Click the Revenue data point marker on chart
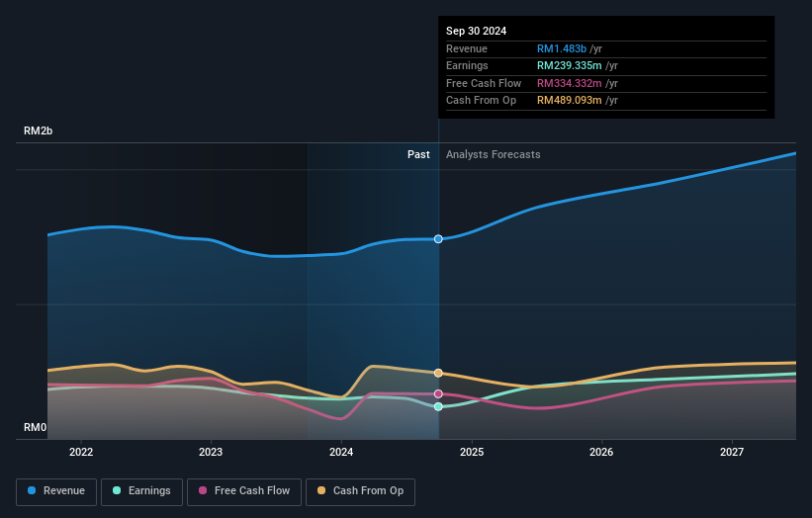The height and width of the screenshot is (518, 812). 438,239
